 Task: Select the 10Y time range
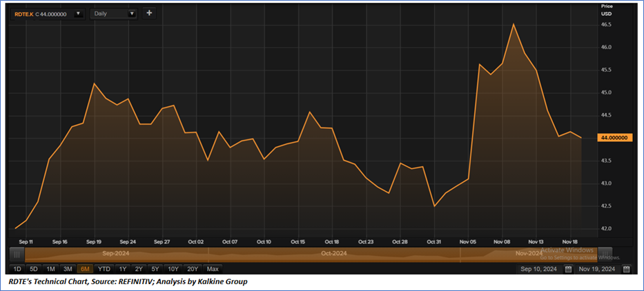tap(173, 269)
